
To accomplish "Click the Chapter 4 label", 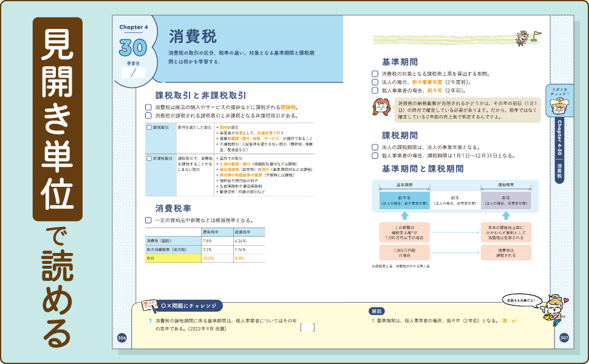I will coord(134,27).
